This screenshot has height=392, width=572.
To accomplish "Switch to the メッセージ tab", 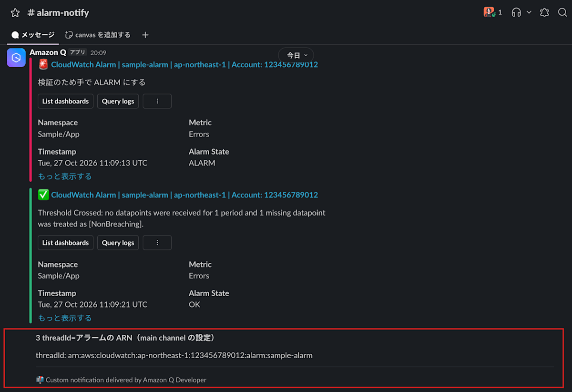I will click(x=33, y=35).
